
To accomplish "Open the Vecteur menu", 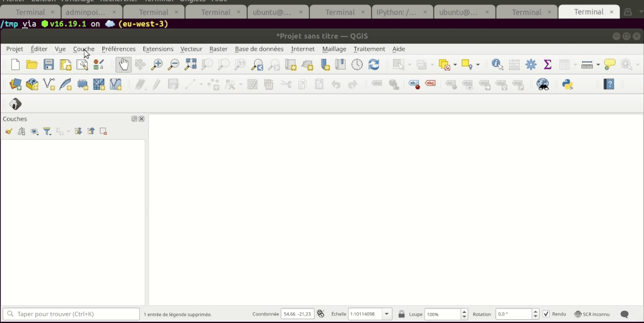I will pyautogui.click(x=191, y=49).
